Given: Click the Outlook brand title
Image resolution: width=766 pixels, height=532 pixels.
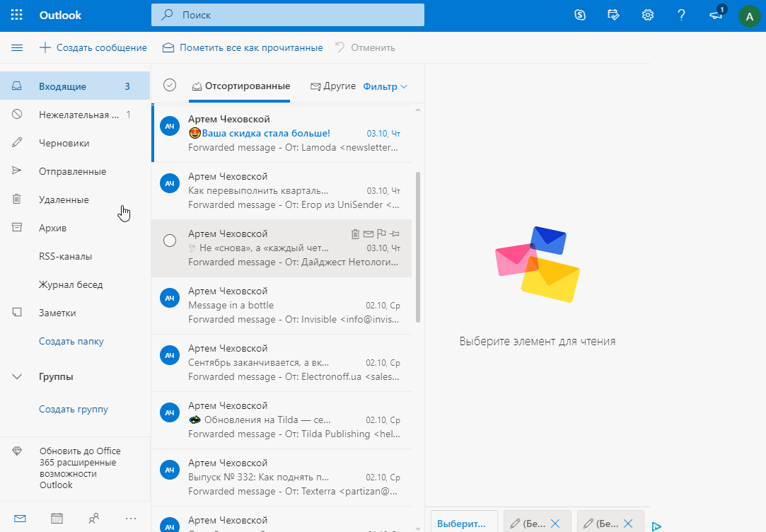Looking at the screenshot, I should tap(61, 15).
